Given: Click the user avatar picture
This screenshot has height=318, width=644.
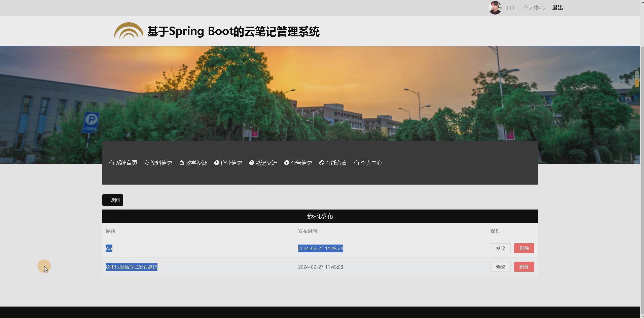Looking at the screenshot, I should click(495, 8).
